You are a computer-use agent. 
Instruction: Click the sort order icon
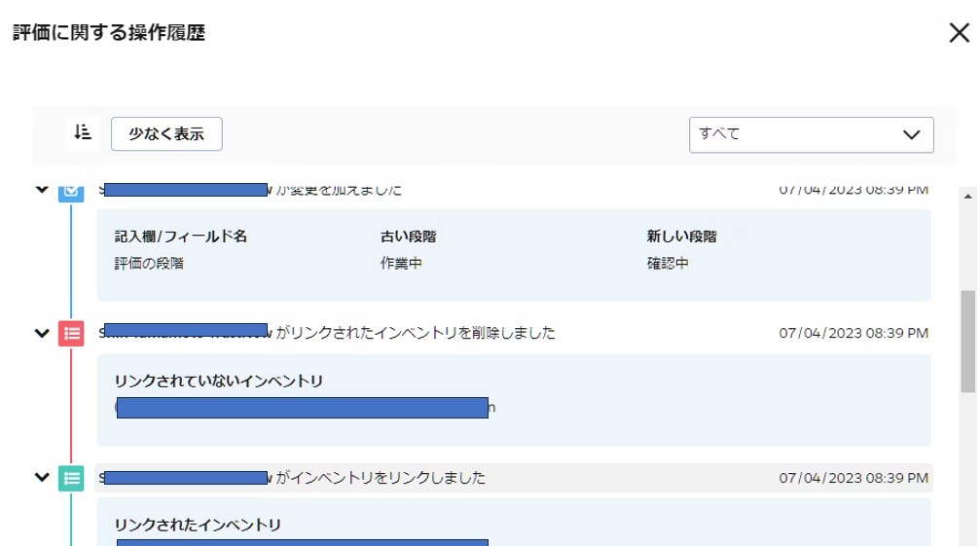83,132
